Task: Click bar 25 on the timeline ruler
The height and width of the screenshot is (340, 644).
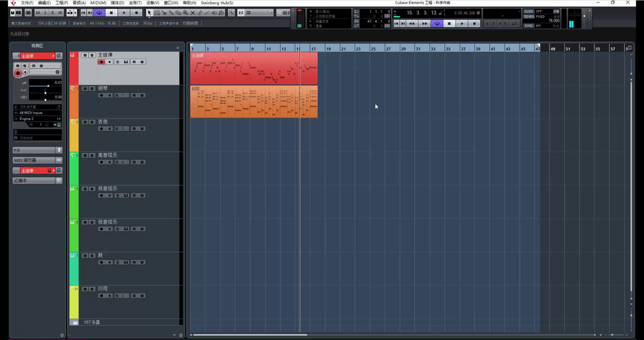Action: (373, 49)
